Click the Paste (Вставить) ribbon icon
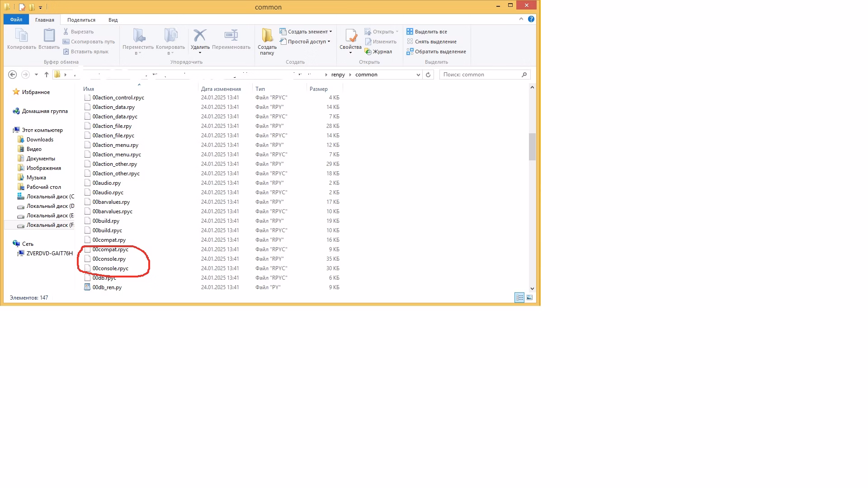The height and width of the screenshot is (488, 868). [49, 35]
